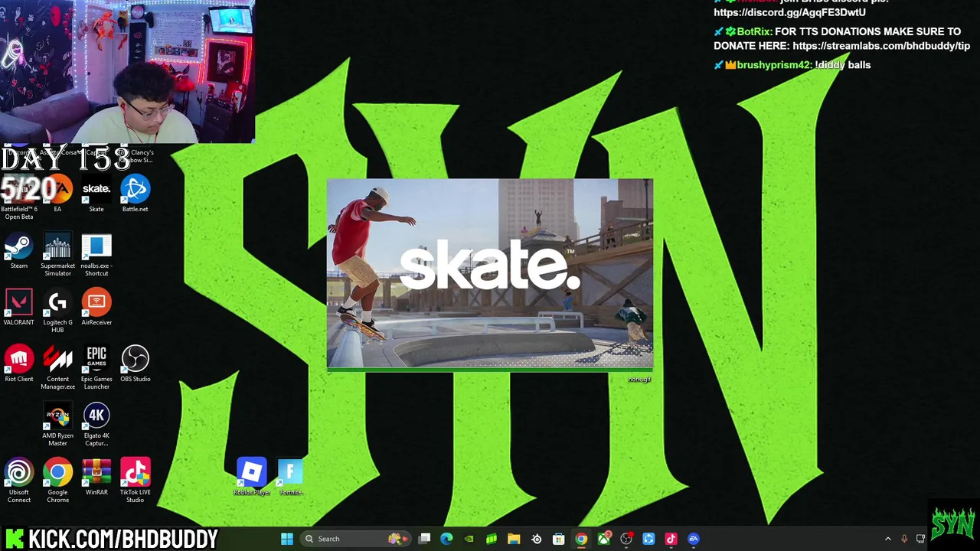This screenshot has width=980, height=551.
Task: Open File Explorer from the taskbar
Action: pyautogui.click(x=514, y=539)
